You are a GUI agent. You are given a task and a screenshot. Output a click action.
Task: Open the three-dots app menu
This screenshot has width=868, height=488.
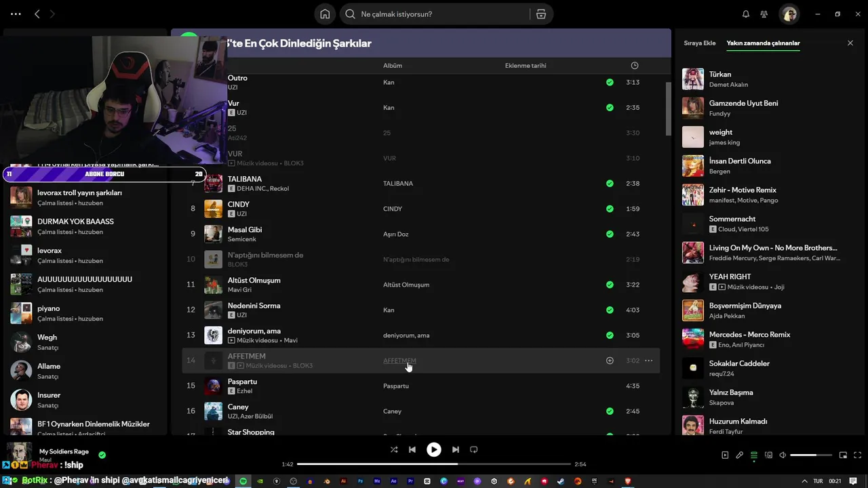pos(16,14)
